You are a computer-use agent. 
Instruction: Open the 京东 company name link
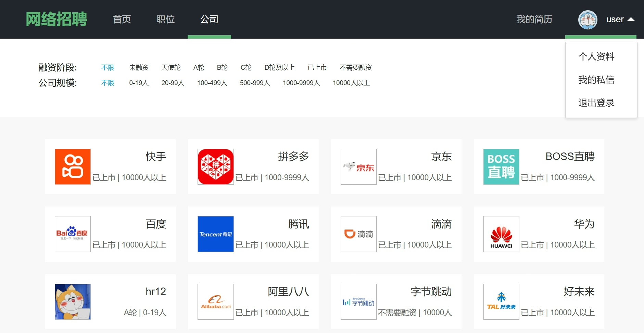pyautogui.click(x=441, y=157)
